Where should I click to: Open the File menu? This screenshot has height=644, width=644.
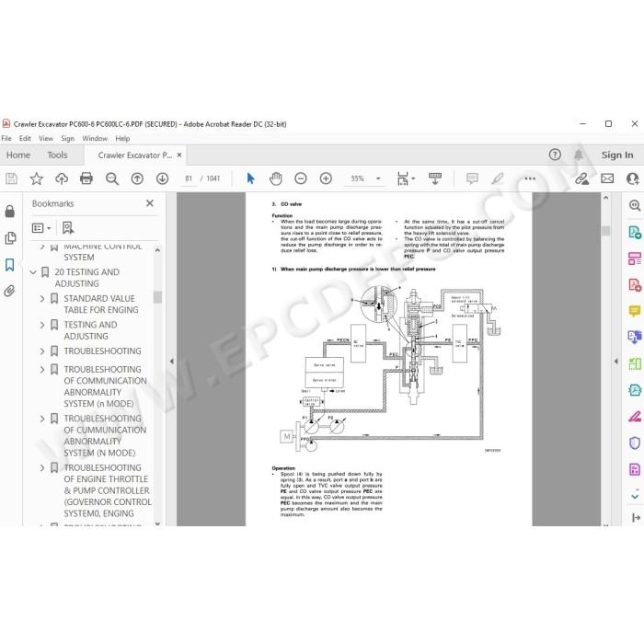click(x=6, y=138)
